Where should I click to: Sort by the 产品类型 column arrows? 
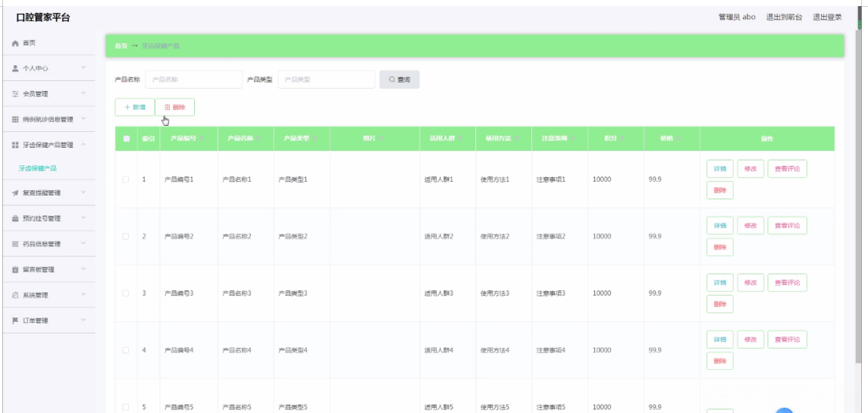click(x=315, y=139)
